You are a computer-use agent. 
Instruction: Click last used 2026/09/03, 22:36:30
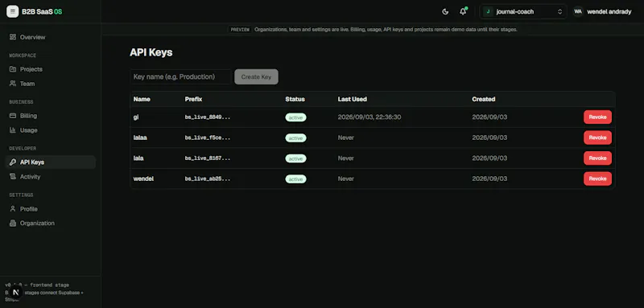point(369,117)
